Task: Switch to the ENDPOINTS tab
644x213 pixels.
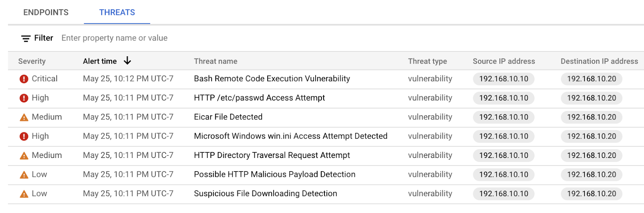Action: (x=46, y=12)
